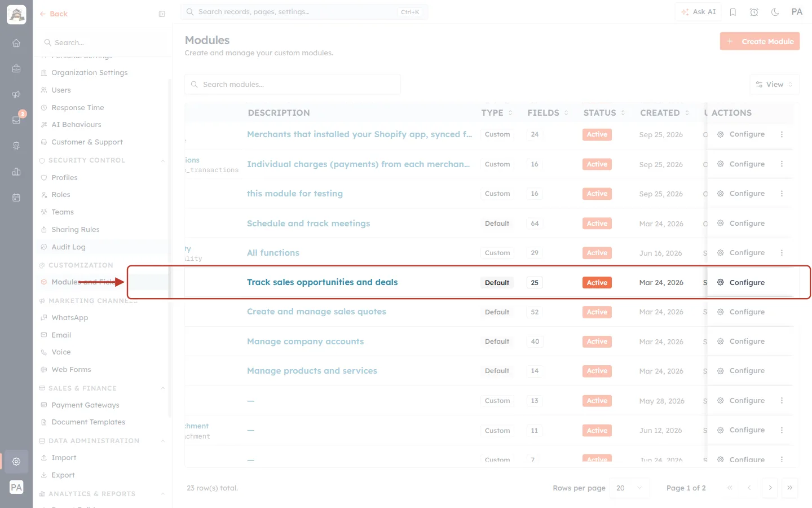
Task: Open Payment Gateways in sidebar
Action: pos(85,405)
